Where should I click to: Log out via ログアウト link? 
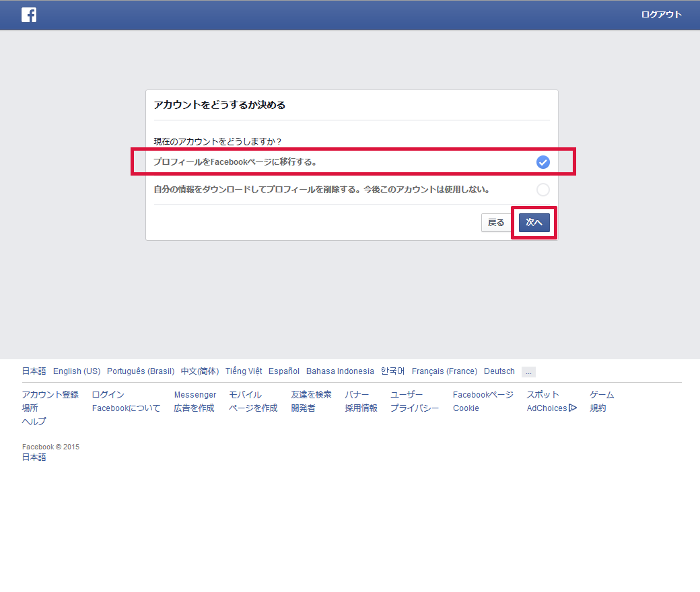661,15
